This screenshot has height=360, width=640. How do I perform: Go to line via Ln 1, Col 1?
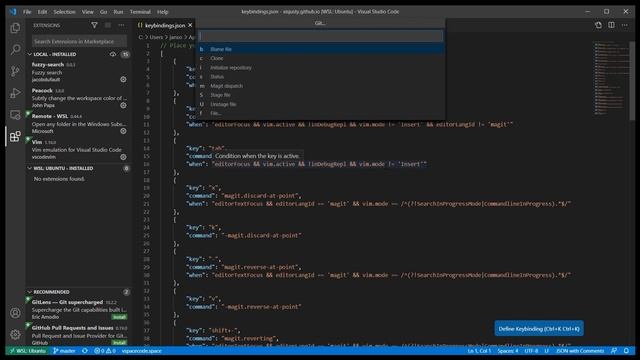pos(480,351)
